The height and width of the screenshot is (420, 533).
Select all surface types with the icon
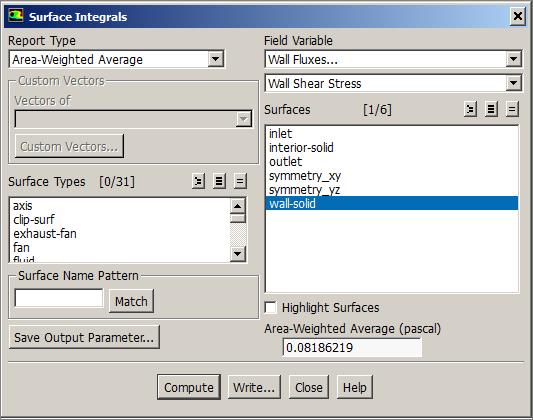[x=219, y=181]
